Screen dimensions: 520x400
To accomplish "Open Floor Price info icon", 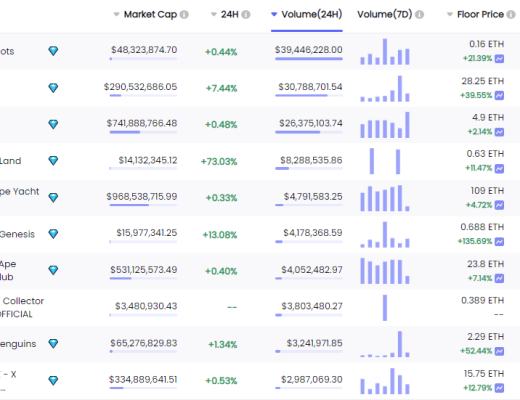I will pos(511,15).
